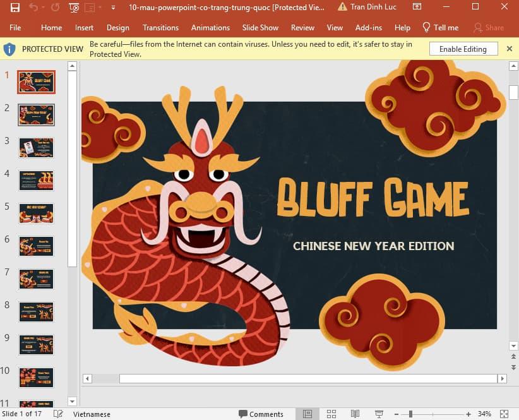Redo an action from Quick Access toolbar
The width and height of the screenshot is (519, 420).
click(x=56, y=7)
